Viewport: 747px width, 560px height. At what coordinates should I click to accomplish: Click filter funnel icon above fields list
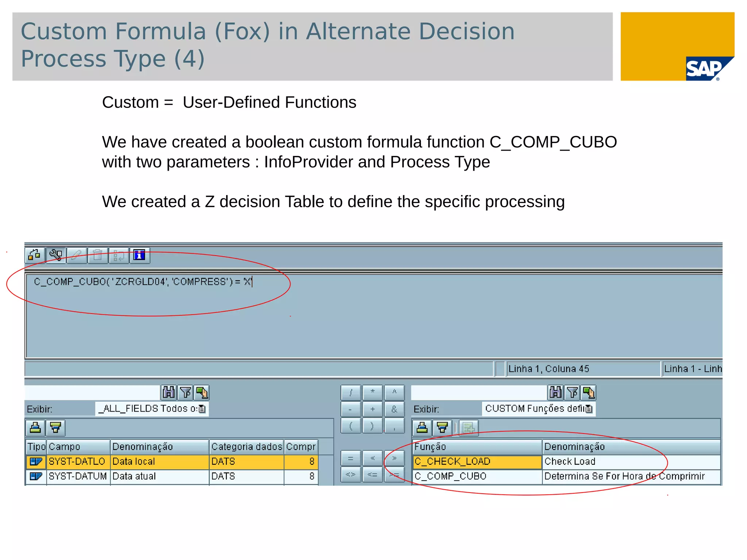coord(185,392)
